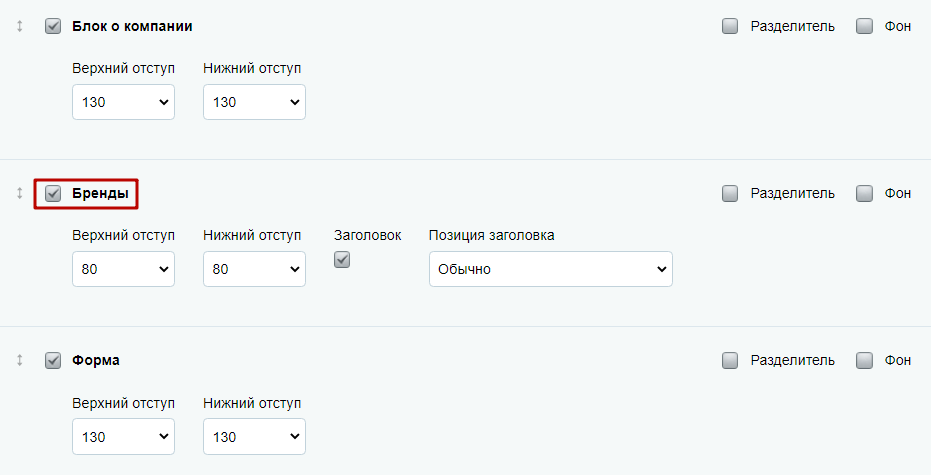The width and height of the screenshot is (931, 475).
Task: Enable Разделитель for Бренды block
Action: coord(730,193)
